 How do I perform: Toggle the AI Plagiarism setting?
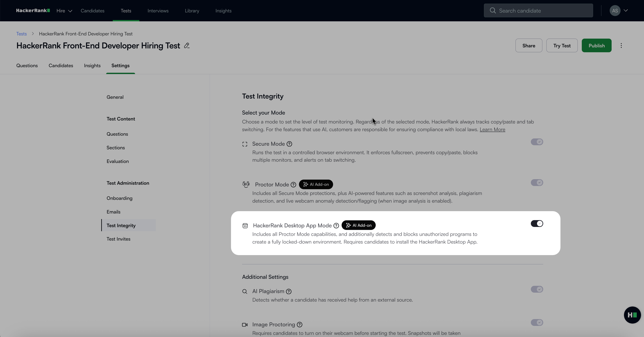(x=537, y=289)
